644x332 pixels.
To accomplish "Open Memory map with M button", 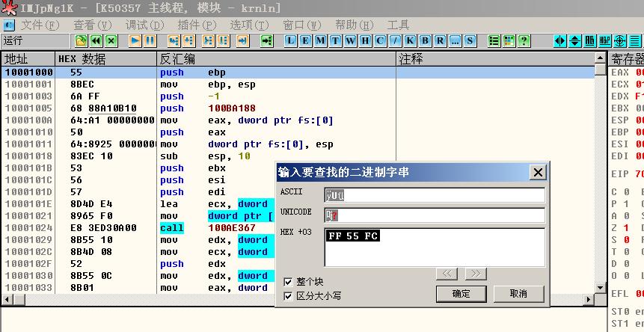I will point(321,40).
